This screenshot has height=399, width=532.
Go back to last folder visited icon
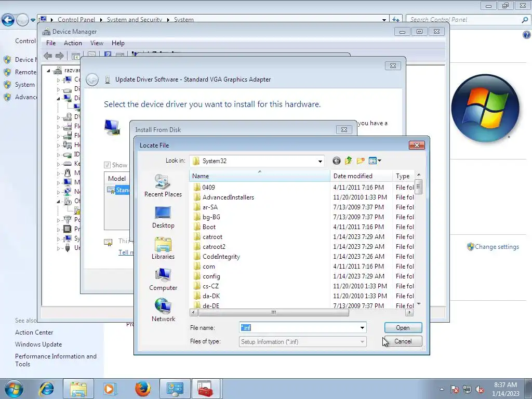(x=336, y=161)
